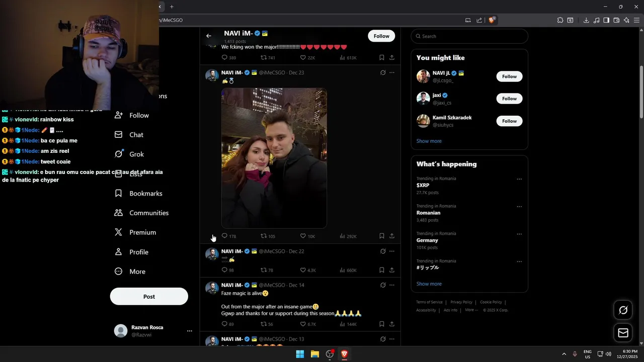The height and width of the screenshot is (362, 644).
Task: Share this page icon in address bar
Action: (x=479, y=20)
